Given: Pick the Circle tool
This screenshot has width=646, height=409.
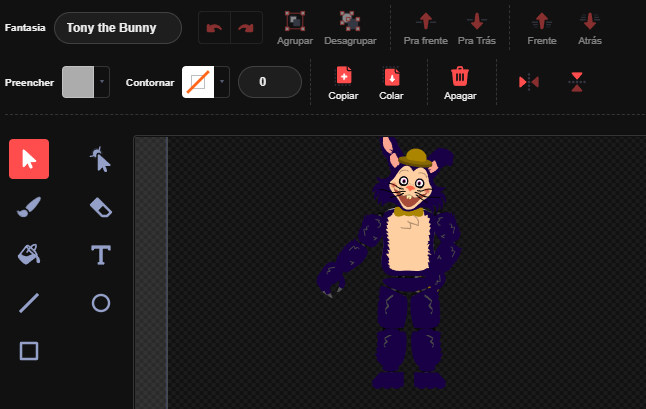Looking at the screenshot, I should (101, 303).
